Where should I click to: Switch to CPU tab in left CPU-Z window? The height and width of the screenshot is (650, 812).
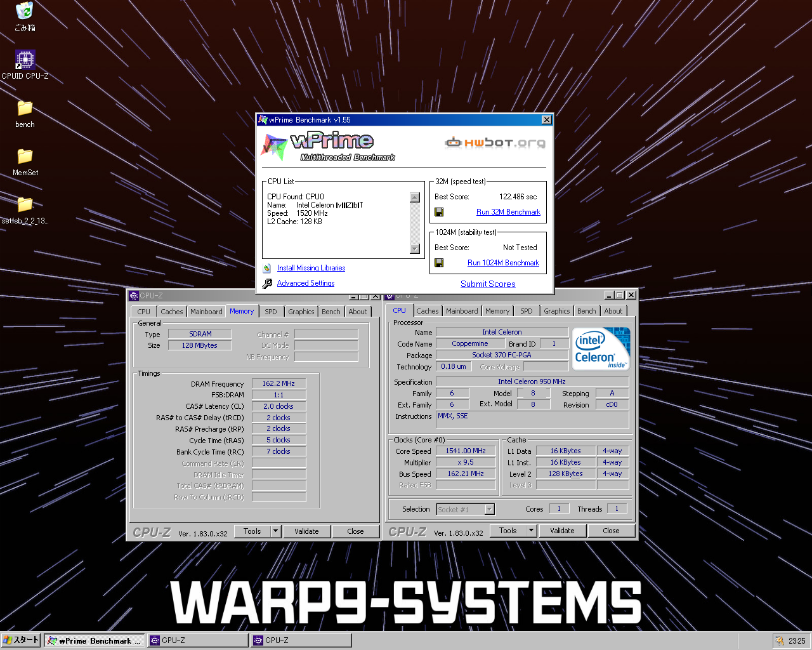(144, 312)
